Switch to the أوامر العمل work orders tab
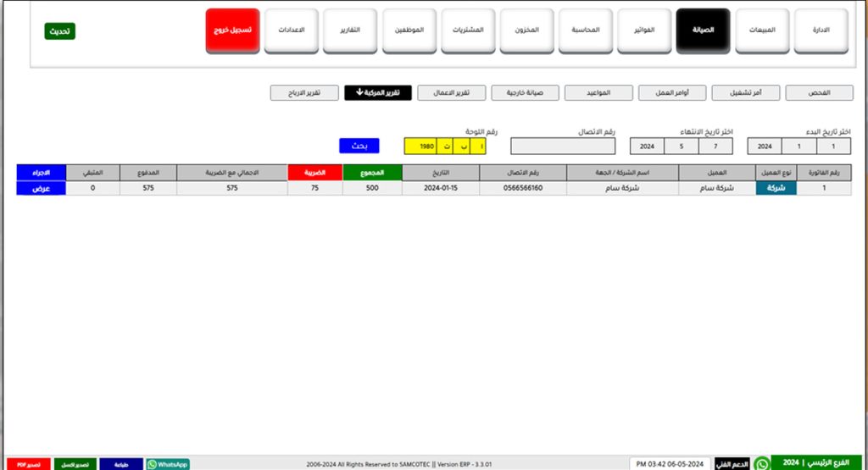Viewport: 868px width, 470px height. pyautogui.click(x=671, y=92)
